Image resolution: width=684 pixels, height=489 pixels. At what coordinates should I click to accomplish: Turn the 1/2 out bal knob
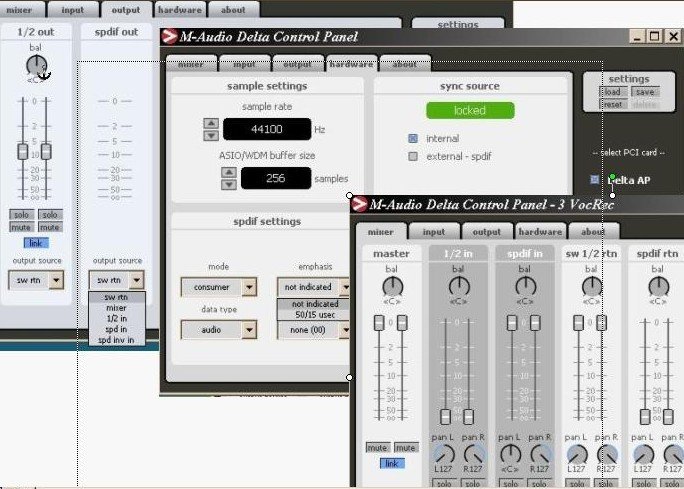[36, 66]
